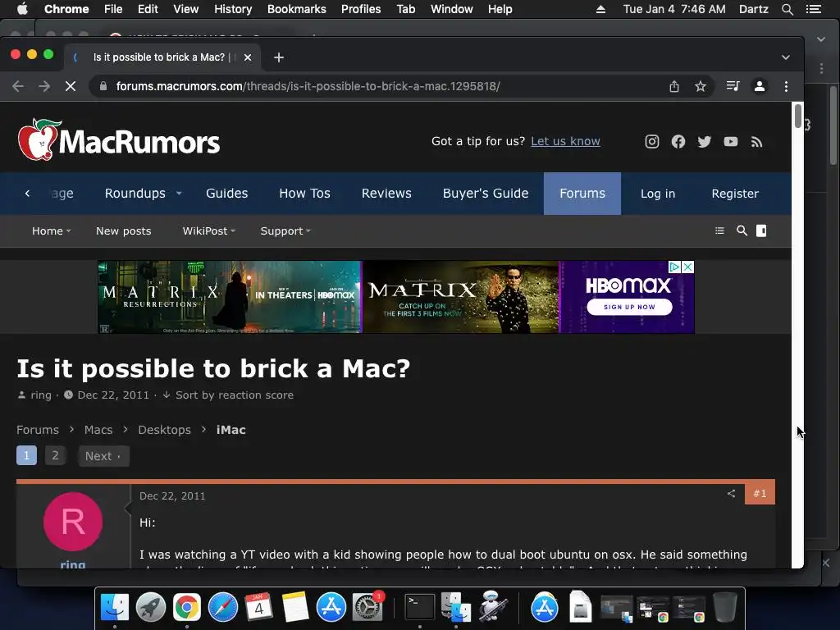Screen dimensions: 840x630
Task: Close the 'Is it possible to brick a Mac?' tab
Action: pyautogui.click(x=248, y=57)
